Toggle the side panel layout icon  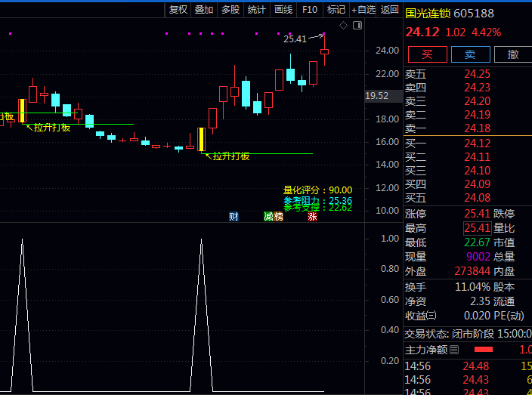pos(357,26)
